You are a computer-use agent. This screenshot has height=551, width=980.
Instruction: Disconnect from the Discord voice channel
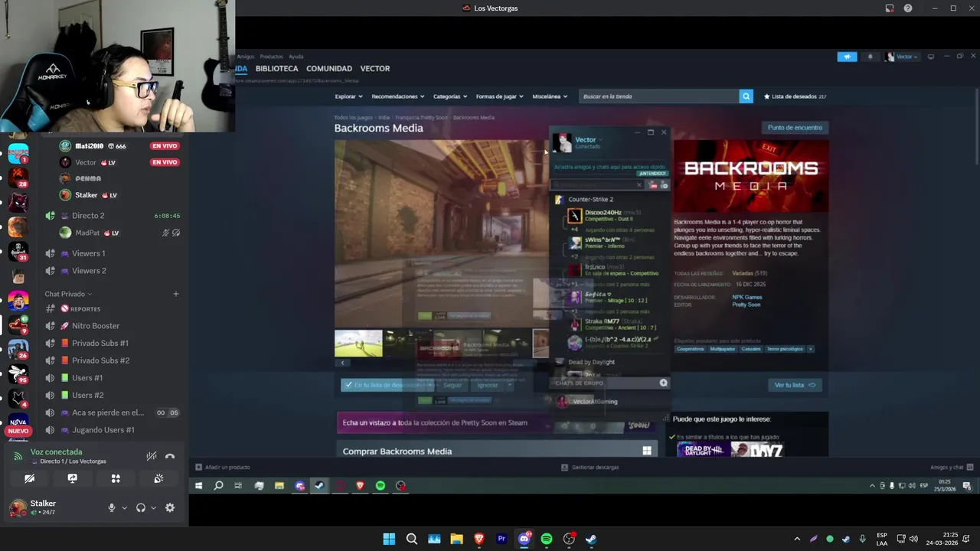(x=170, y=456)
